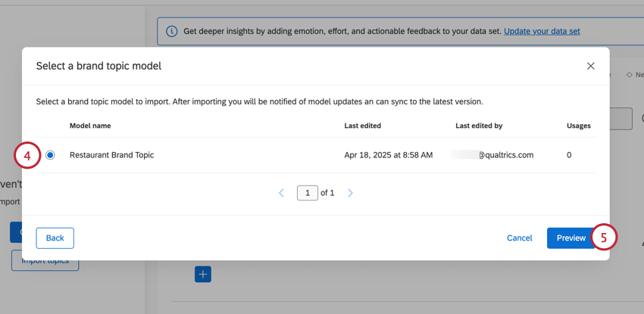
Task: Select the Restaurant Brand Topic radio button
Action: click(50, 155)
